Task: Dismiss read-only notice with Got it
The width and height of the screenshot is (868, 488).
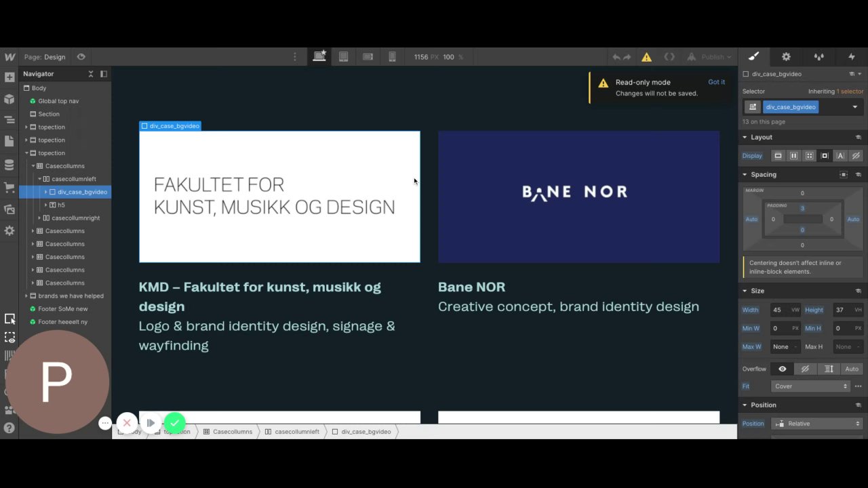Action: 716,82
